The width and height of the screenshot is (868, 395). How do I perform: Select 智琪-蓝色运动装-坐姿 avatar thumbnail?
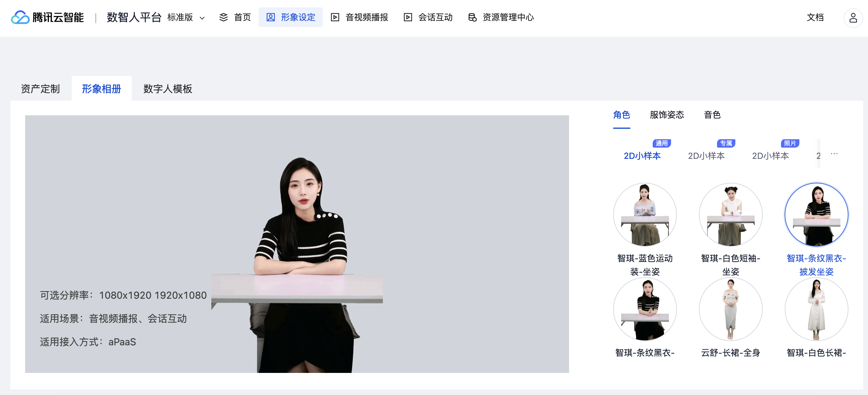click(645, 215)
